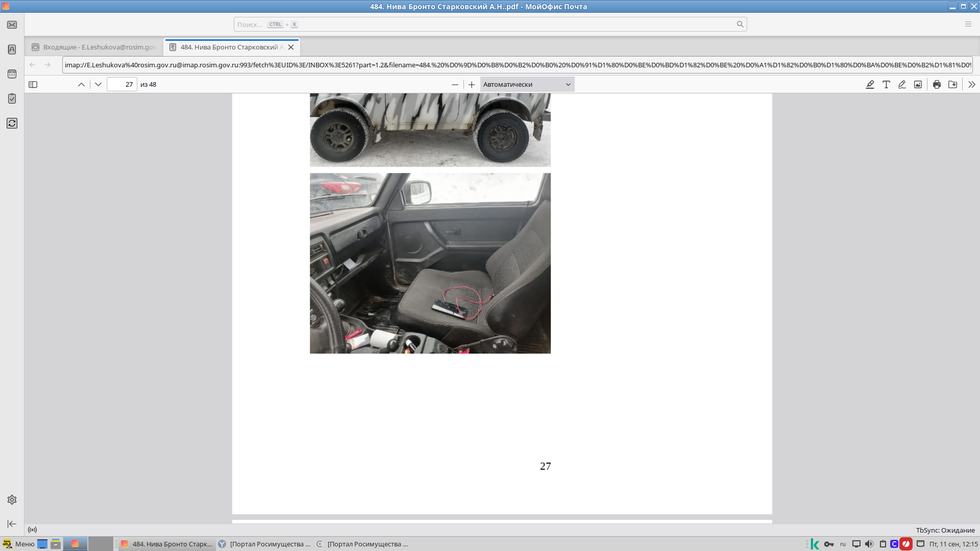The height and width of the screenshot is (551, 980).
Task: Print the PDF document
Action: coord(937,85)
